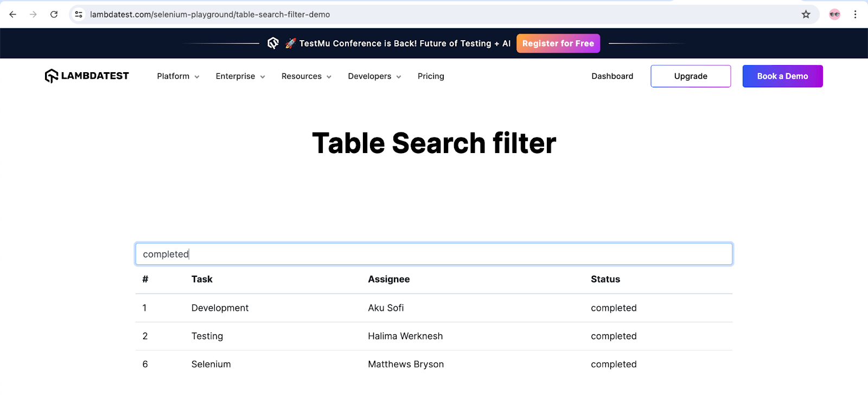Expand the Enterprise dropdown menu
The width and height of the screenshot is (868, 400).
pyautogui.click(x=240, y=77)
